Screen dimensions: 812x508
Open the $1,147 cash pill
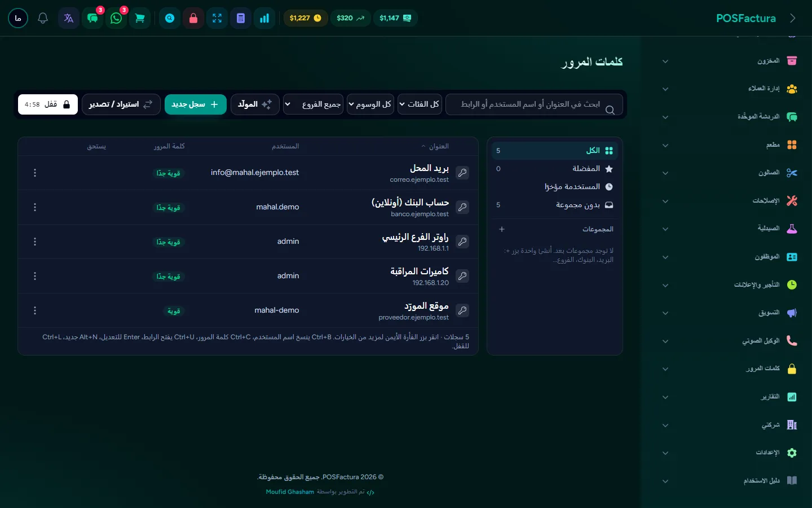pyautogui.click(x=395, y=18)
